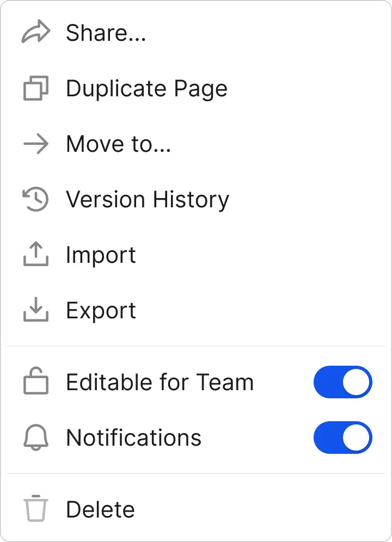Click the bell Notifications icon
Screen dimensions: 392x542
pyautogui.click(x=36, y=438)
